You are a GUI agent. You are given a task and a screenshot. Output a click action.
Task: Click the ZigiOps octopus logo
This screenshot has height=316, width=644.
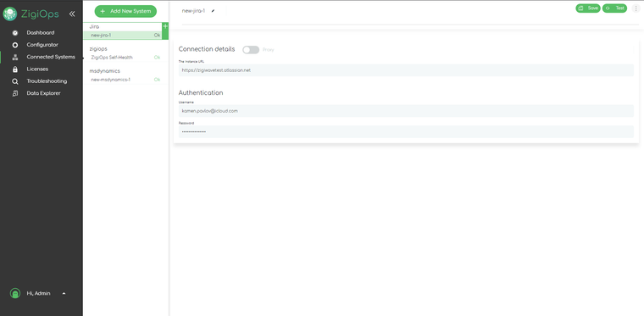(9, 14)
